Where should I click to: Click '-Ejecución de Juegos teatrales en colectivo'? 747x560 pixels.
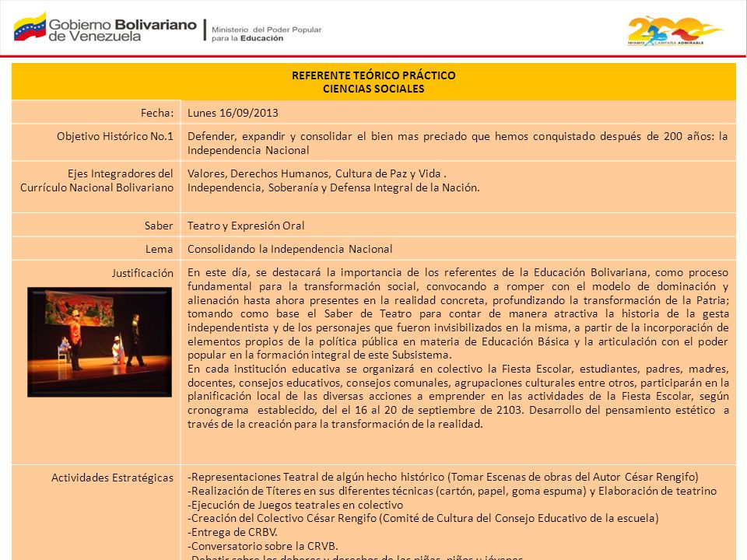(295, 505)
